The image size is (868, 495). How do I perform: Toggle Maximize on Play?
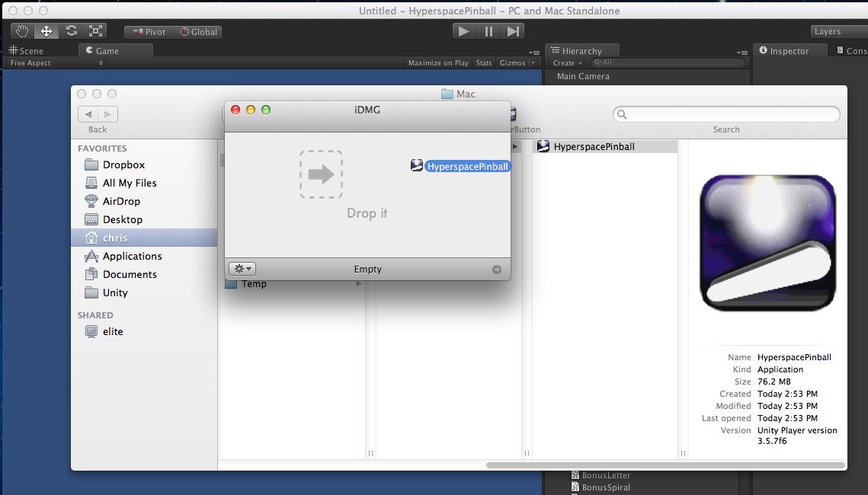click(438, 63)
